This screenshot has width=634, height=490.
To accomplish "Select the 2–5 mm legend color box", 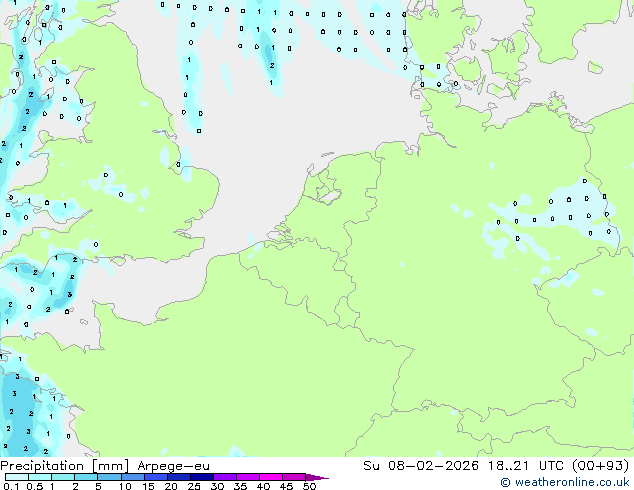I will point(86,477).
